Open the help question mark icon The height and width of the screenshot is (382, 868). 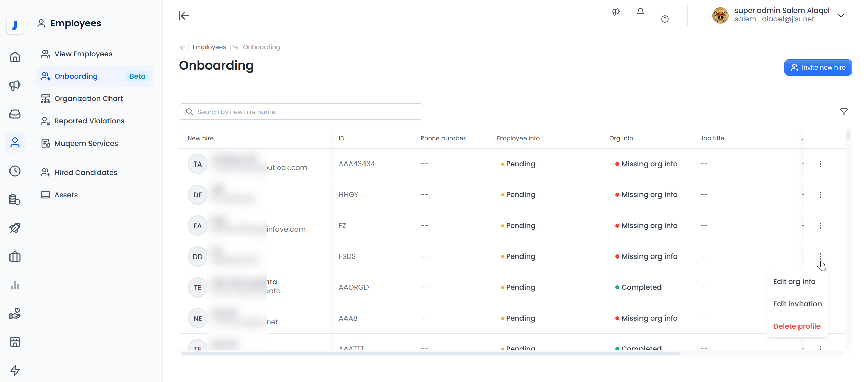[665, 19]
